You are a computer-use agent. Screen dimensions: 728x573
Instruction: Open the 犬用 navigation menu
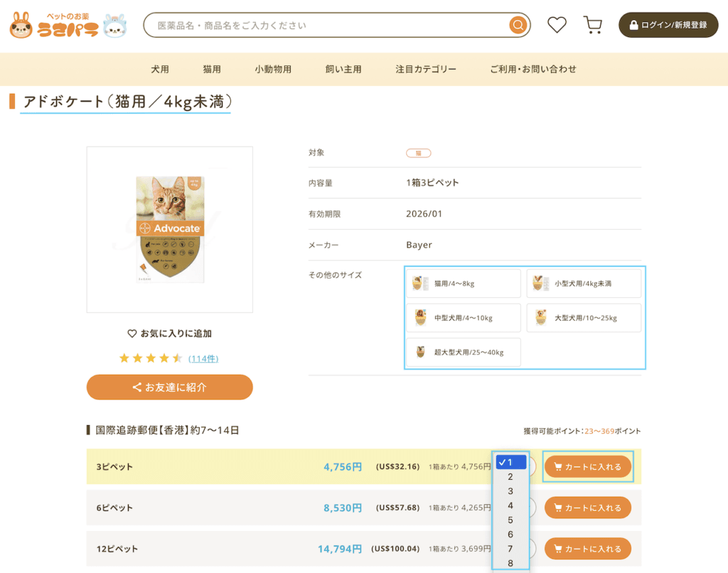(160, 69)
